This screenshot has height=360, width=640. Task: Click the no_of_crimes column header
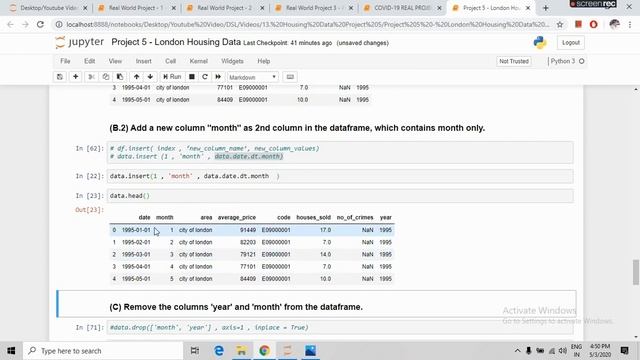(355, 218)
